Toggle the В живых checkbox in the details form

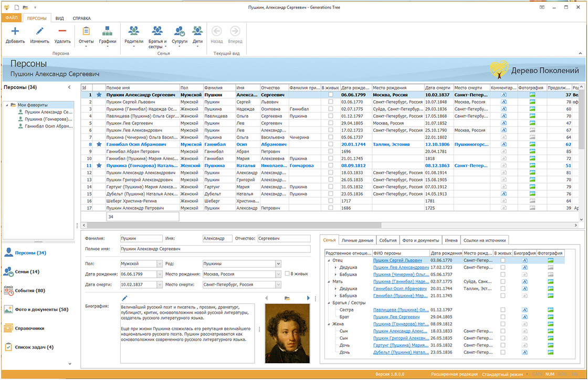tap(287, 273)
